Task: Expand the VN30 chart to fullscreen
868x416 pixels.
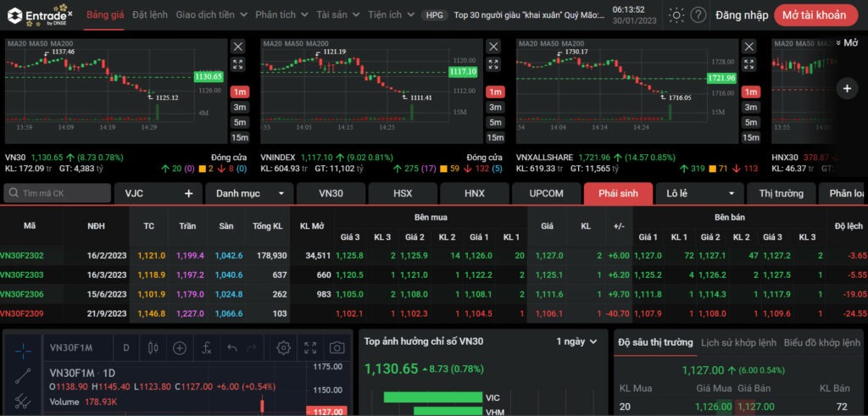Action: (238, 64)
